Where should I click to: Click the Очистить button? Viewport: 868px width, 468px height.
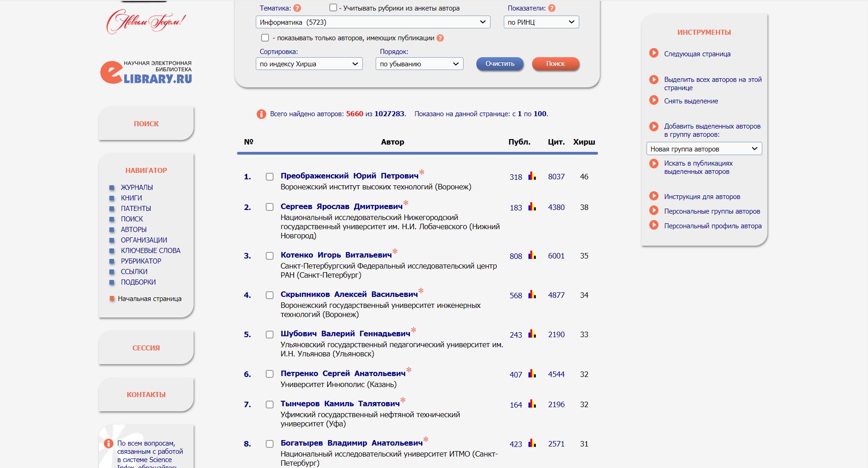pos(500,64)
